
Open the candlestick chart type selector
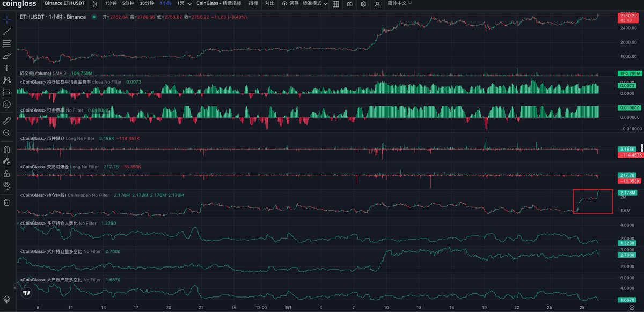coord(96,4)
